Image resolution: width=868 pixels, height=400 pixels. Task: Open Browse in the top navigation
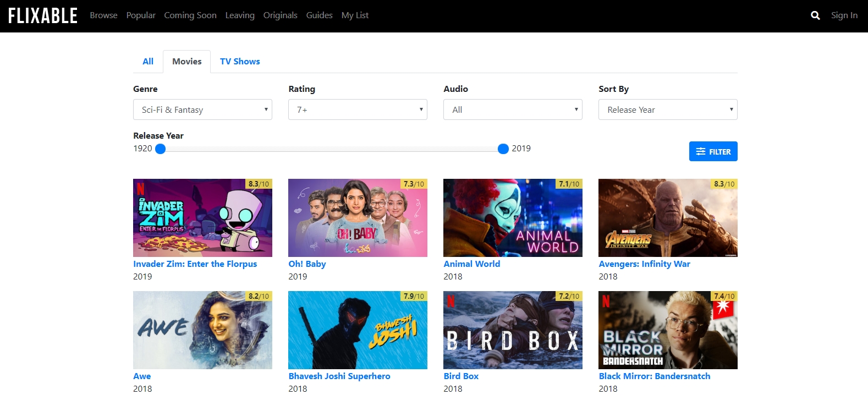[x=103, y=15]
